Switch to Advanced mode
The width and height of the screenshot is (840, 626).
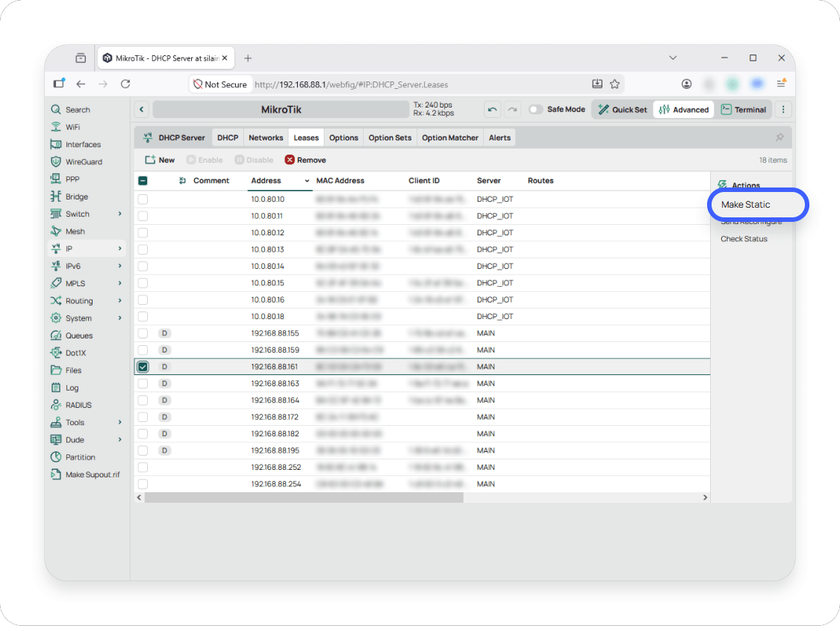[x=683, y=109]
